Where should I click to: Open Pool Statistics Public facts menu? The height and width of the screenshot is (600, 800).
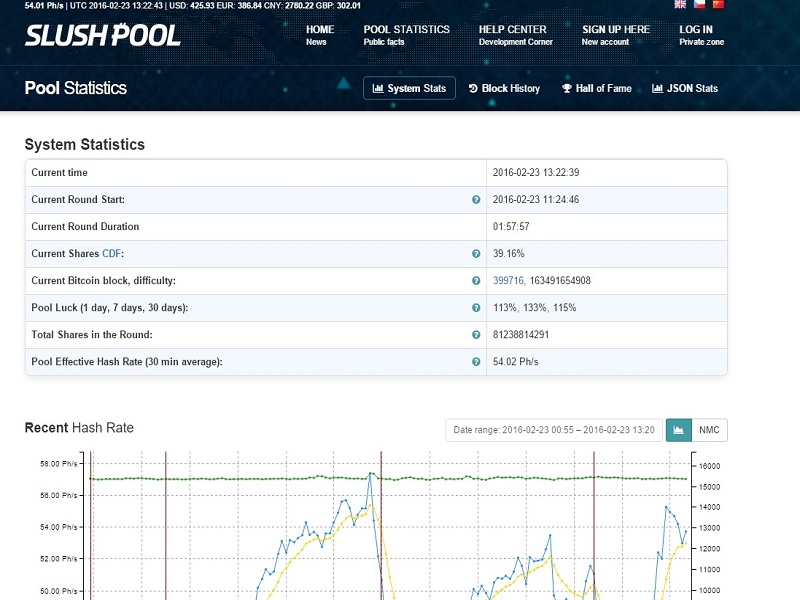pyautogui.click(x=406, y=35)
